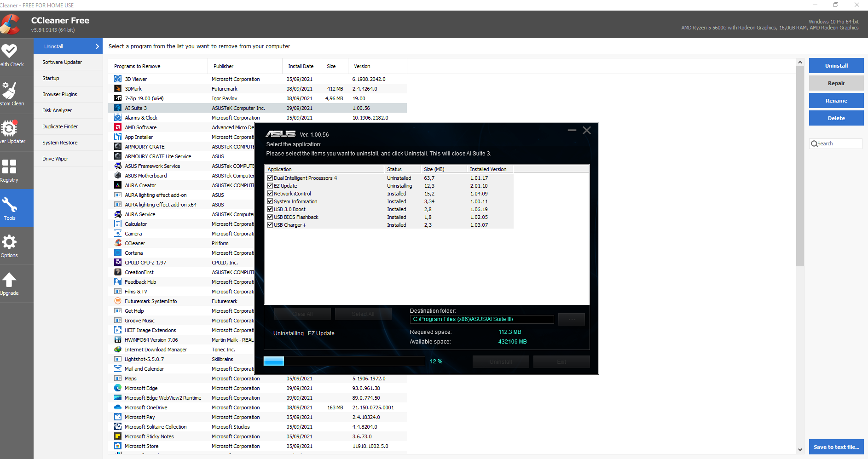Open the Health Check sidebar icon
Screen dimensions: 868x459
pos(9,51)
